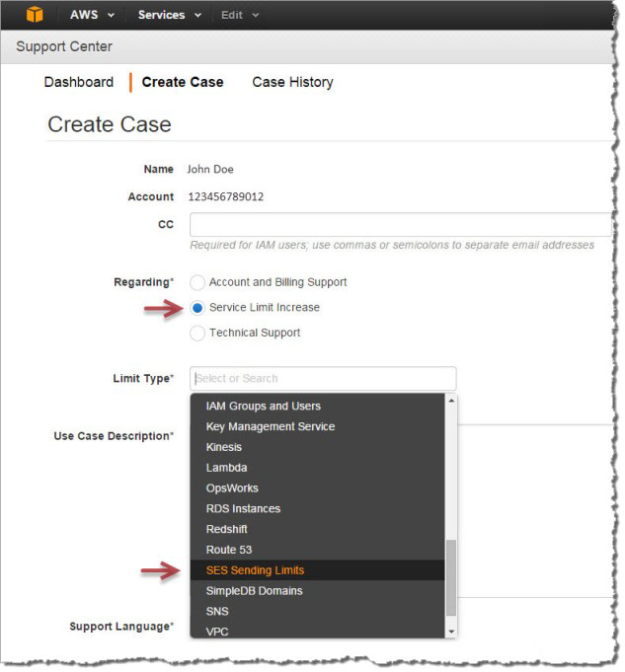Open the Edit dropdown in top bar
This screenshot has height=672, width=625.
(x=240, y=15)
